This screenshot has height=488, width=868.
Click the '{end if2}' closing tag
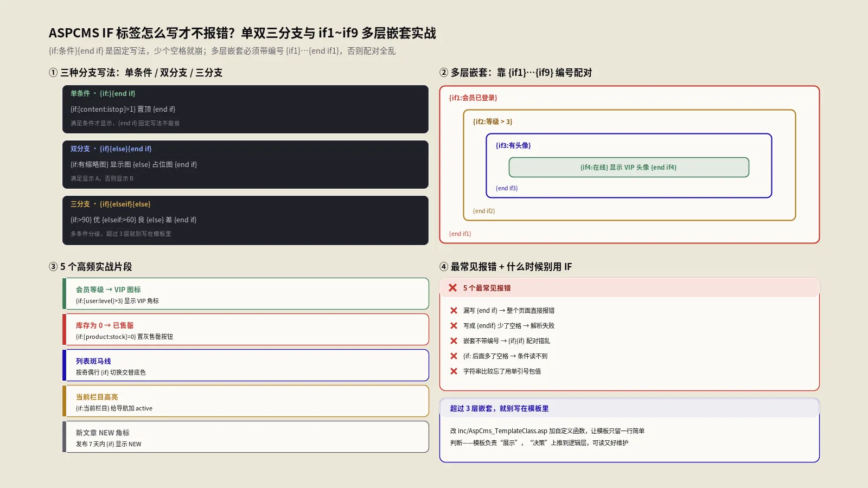pos(484,211)
